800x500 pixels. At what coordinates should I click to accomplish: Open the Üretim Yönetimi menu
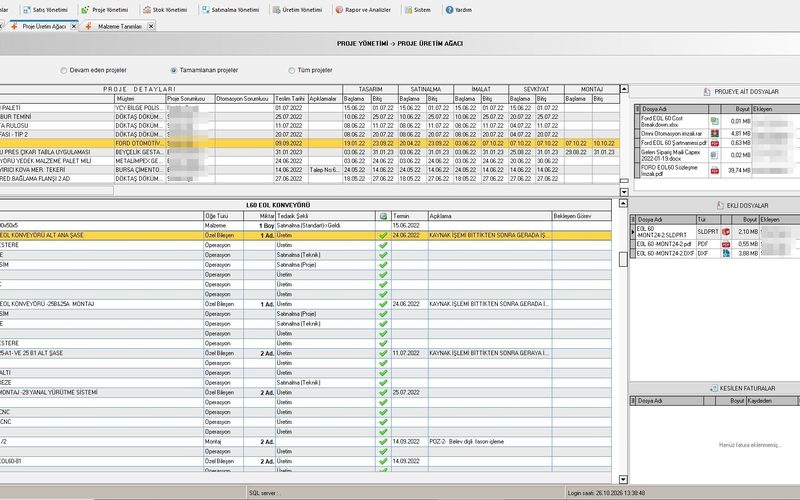pos(297,10)
